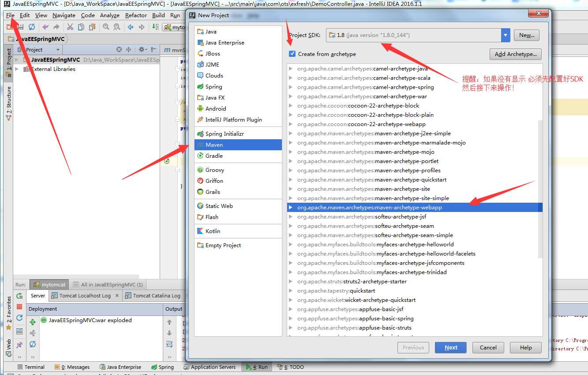588x375 pixels.
Task: Click the Find magnifier icon
Action: click(x=106, y=27)
